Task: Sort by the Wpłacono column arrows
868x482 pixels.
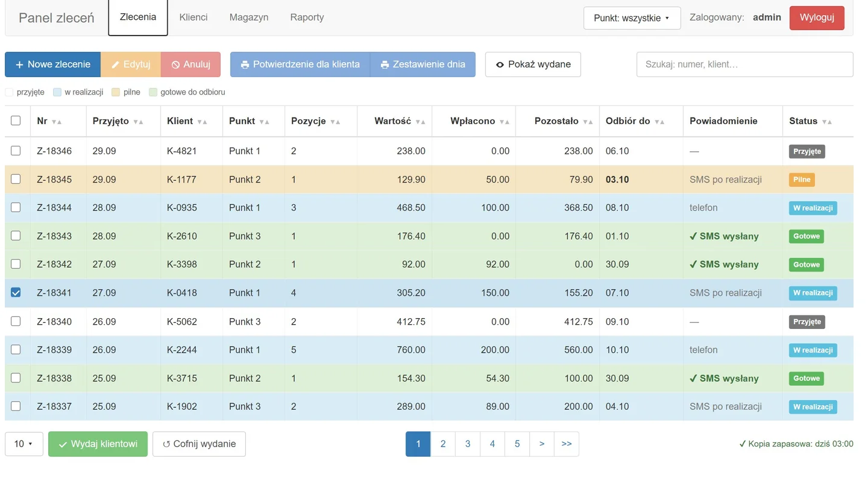Action: pyautogui.click(x=504, y=122)
